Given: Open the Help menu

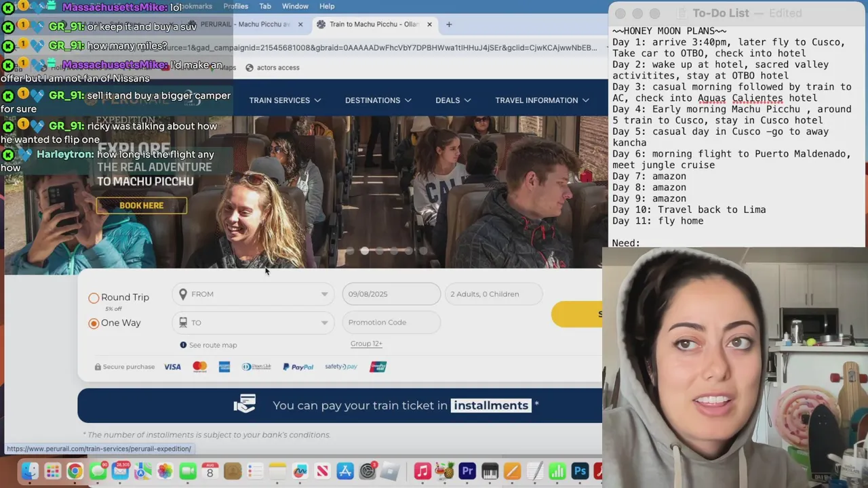Looking at the screenshot, I should point(327,6).
